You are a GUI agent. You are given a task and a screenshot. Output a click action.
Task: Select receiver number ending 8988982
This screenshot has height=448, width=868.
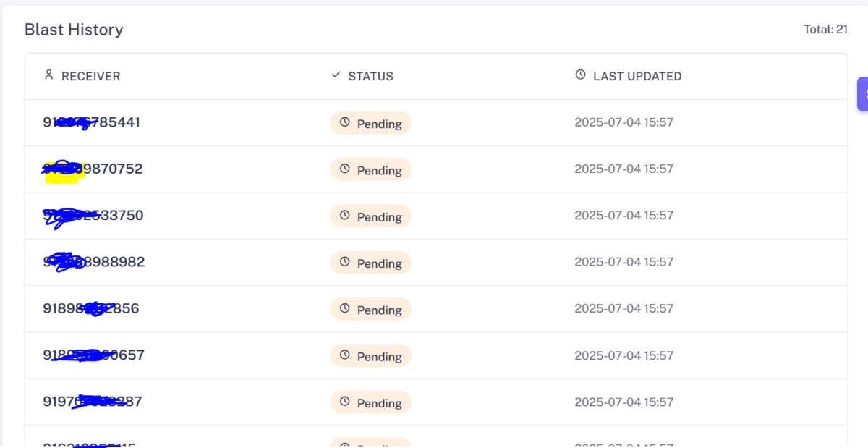(x=94, y=262)
